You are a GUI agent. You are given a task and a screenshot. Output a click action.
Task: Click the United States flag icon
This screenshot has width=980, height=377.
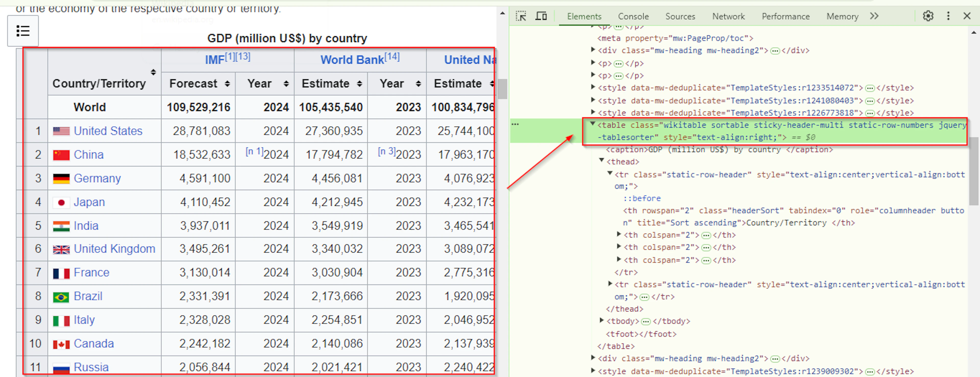(x=61, y=131)
